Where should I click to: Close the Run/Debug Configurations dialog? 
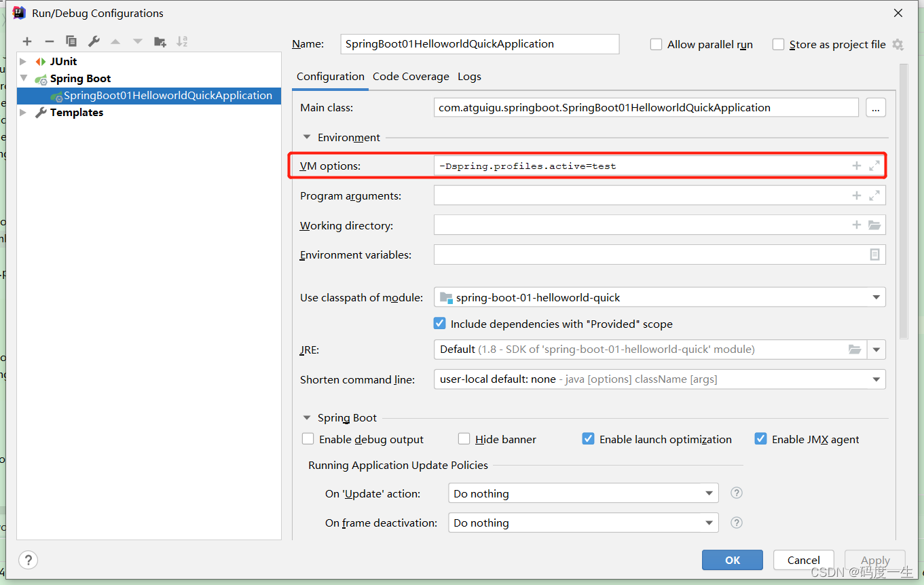pyautogui.click(x=898, y=13)
